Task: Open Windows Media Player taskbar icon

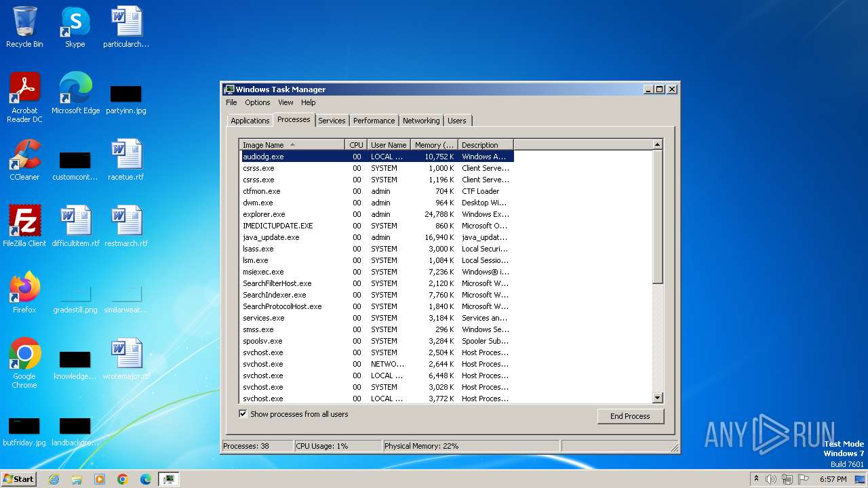Action: pos(100,479)
